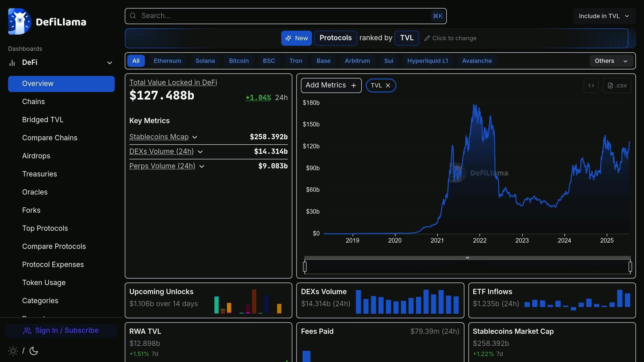Open the Others chains dropdown
Viewport: 644px width, 362px height.
tap(610, 61)
